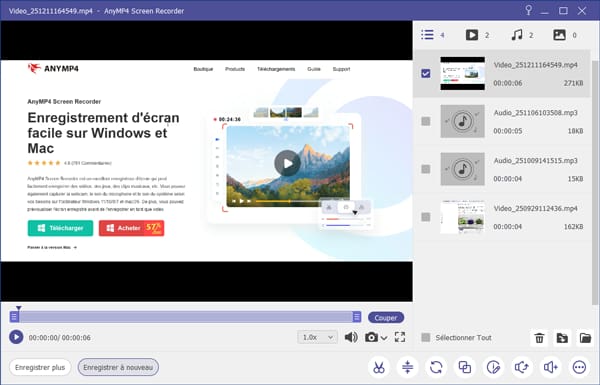Screen dimensions: 600x385
Task: Click the 00:00:05 duration text
Action: pyautogui.click(x=507, y=131)
